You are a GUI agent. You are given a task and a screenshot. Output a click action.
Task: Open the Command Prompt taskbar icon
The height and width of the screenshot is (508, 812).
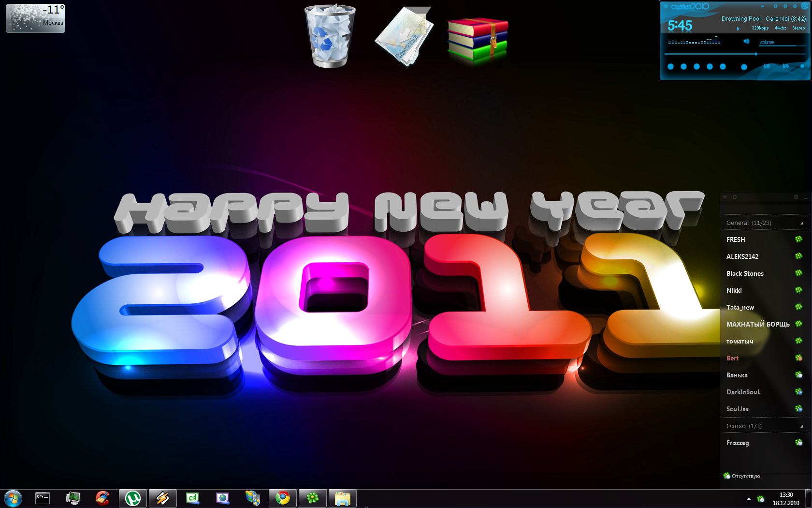(x=43, y=498)
